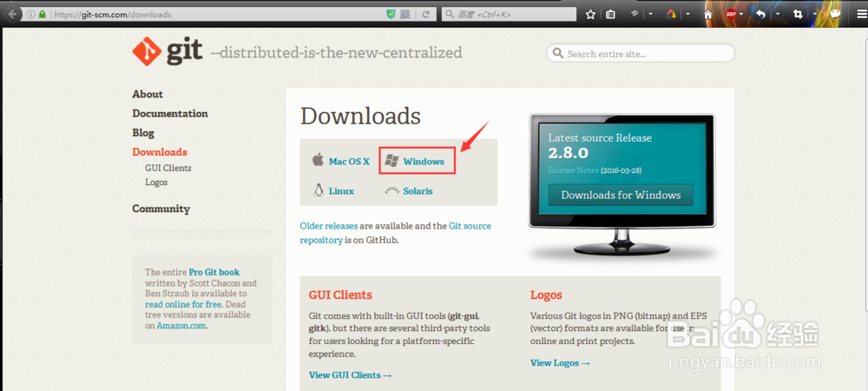This screenshot has height=391, width=868.
Task: Click the monitor graphic showing latest release
Action: click(x=621, y=186)
